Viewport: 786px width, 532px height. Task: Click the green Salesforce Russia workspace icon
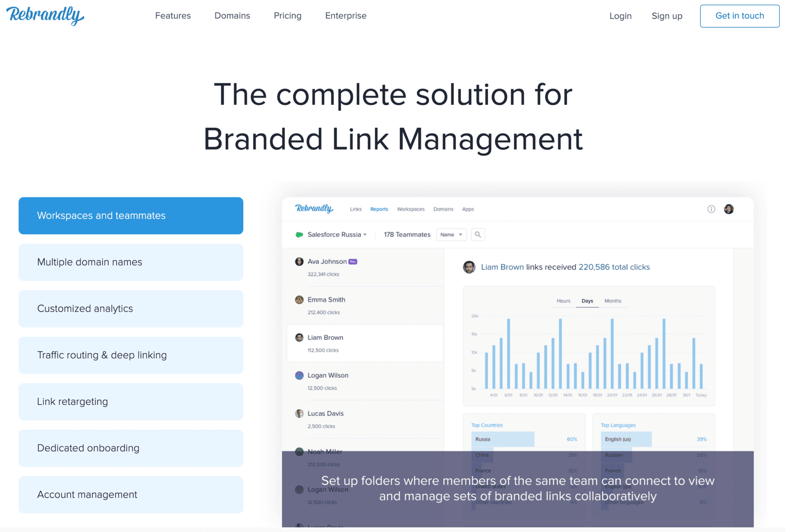coord(299,235)
